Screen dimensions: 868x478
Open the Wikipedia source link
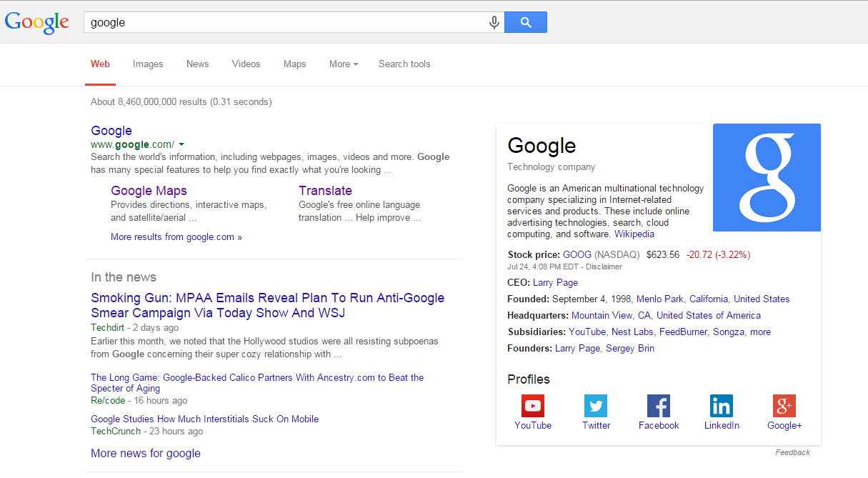[634, 234]
